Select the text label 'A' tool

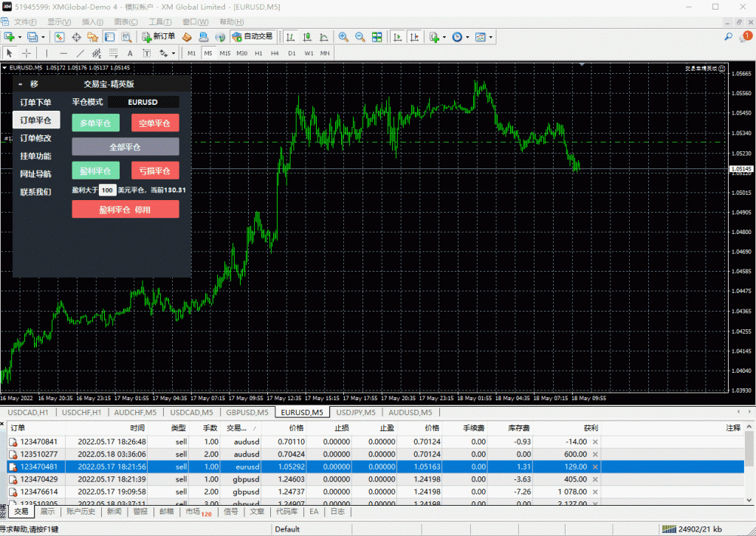(x=130, y=53)
